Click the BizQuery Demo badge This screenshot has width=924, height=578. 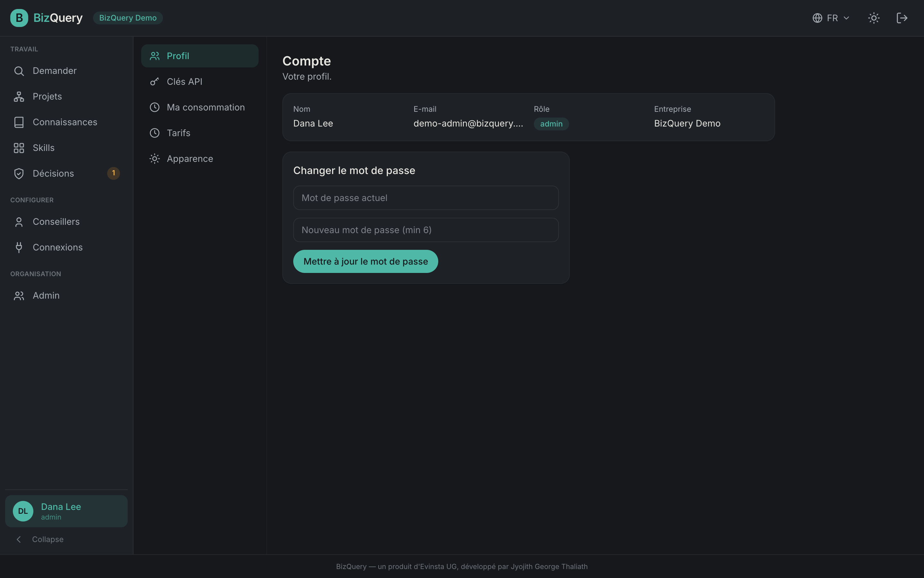point(128,18)
